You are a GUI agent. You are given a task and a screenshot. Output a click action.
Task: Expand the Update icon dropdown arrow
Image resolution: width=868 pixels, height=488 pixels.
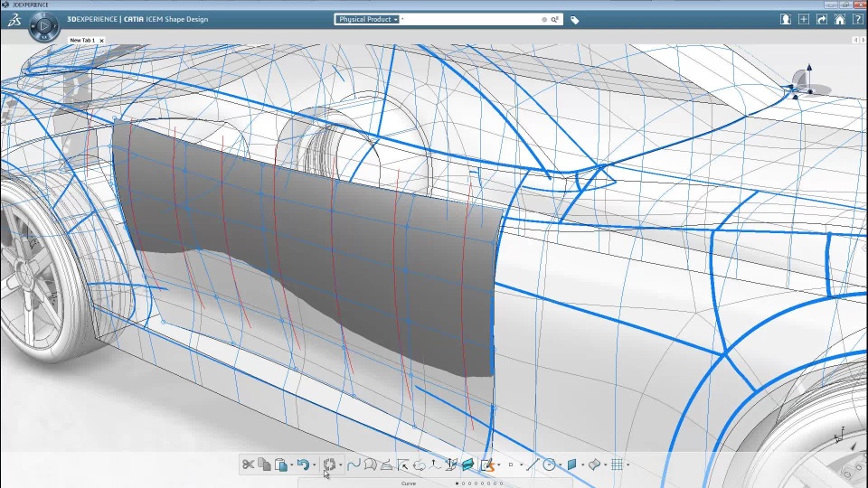coord(341,465)
